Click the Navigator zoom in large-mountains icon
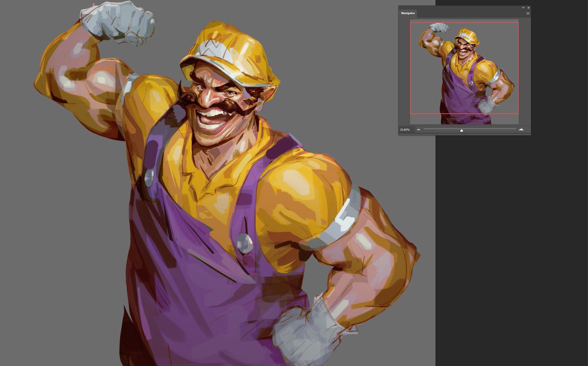This screenshot has height=366, width=588. (521, 129)
